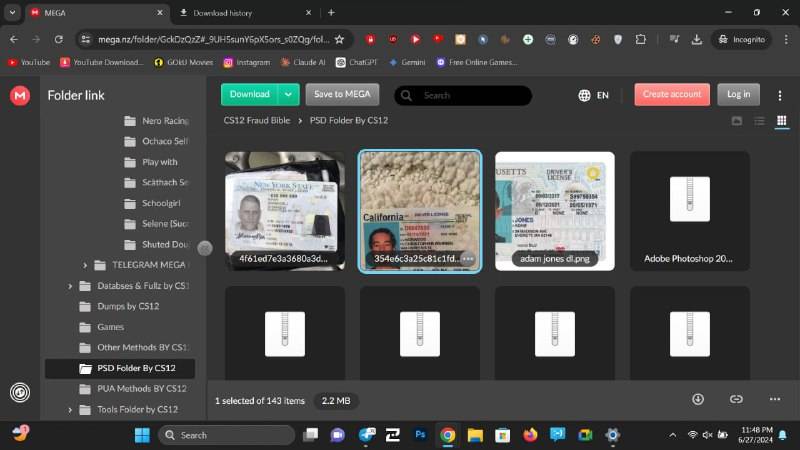Open Microsoft Store from the taskbar
The image size is (800, 450).
(x=503, y=435)
